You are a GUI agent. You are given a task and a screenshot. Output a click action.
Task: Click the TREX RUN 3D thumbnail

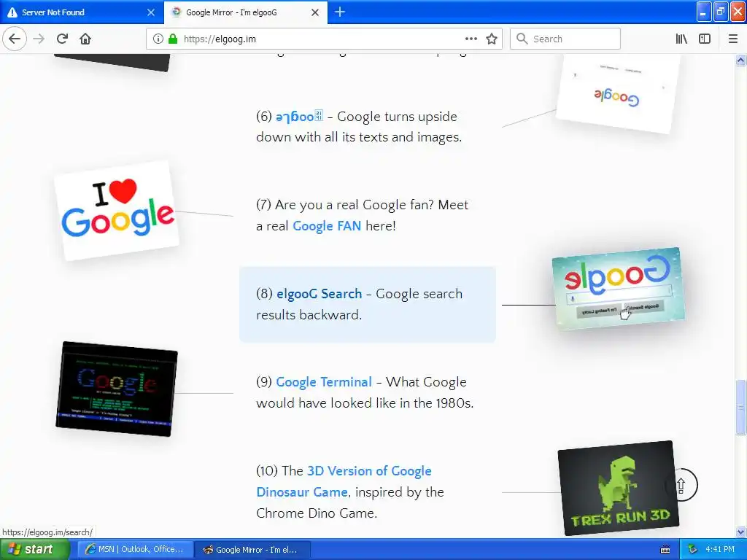tap(619, 488)
